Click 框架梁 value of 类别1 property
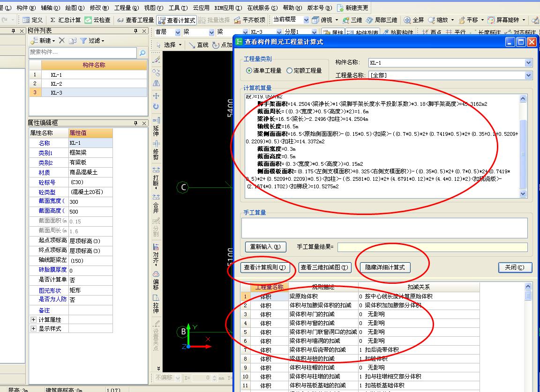The height and width of the screenshot is (392, 540). click(90, 153)
